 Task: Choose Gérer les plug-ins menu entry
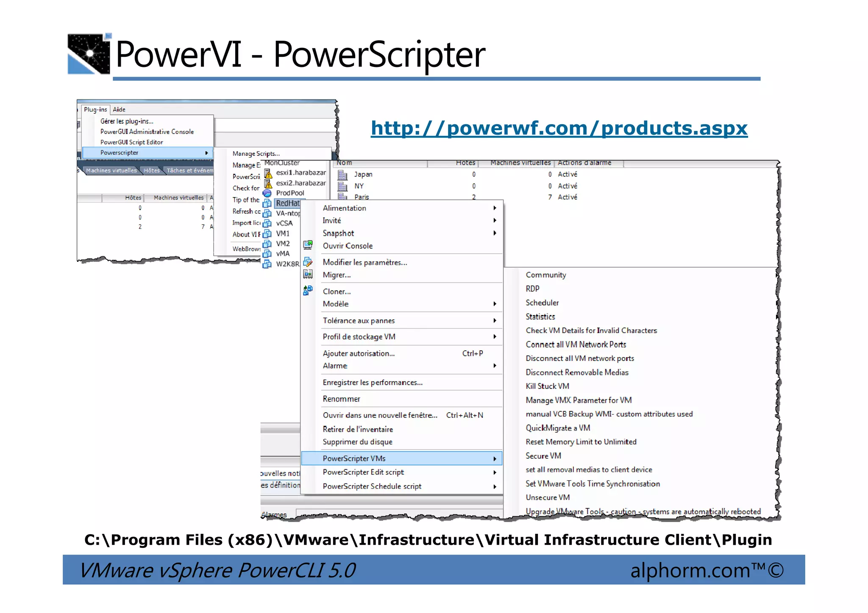tap(127, 121)
